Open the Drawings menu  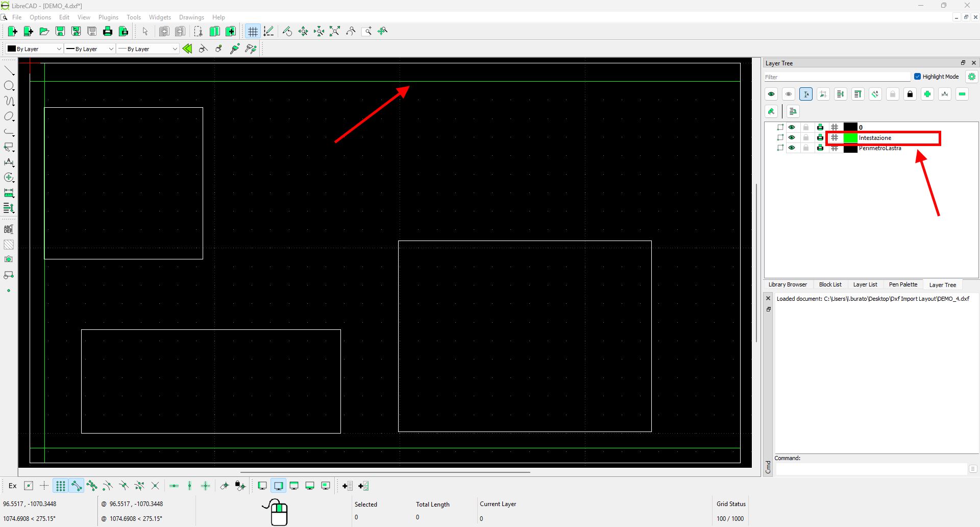pyautogui.click(x=191, y=17)
